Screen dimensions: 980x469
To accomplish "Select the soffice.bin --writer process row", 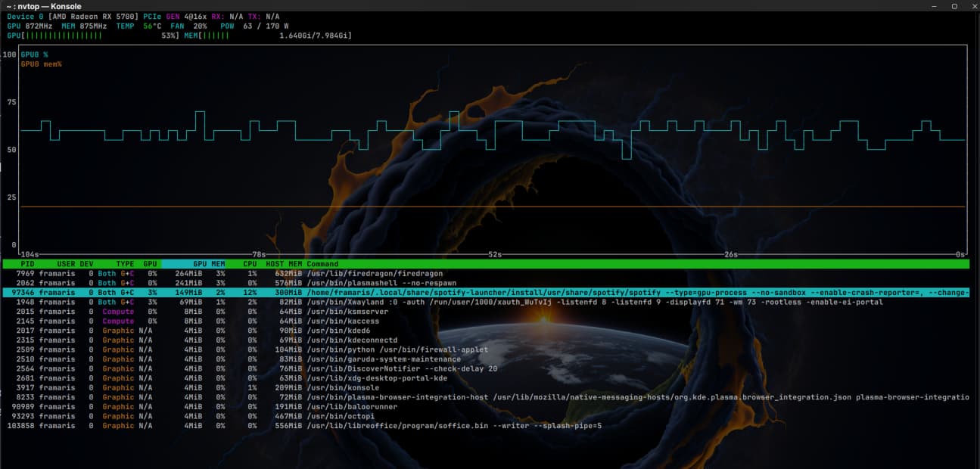I will (x=454, y=426).
